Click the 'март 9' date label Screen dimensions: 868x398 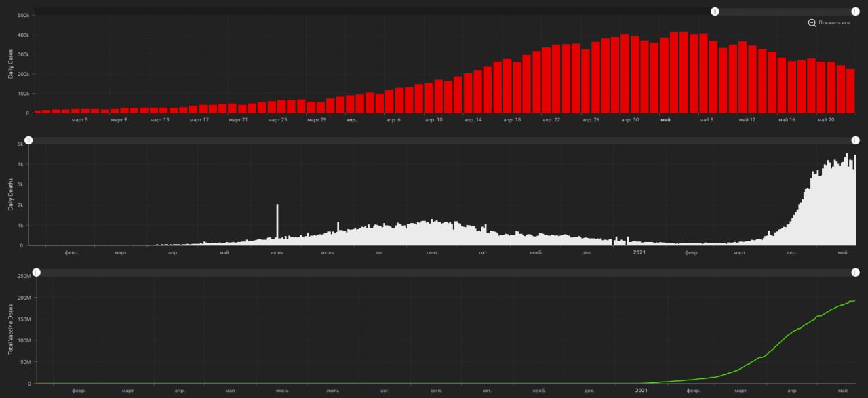(119, 120)
